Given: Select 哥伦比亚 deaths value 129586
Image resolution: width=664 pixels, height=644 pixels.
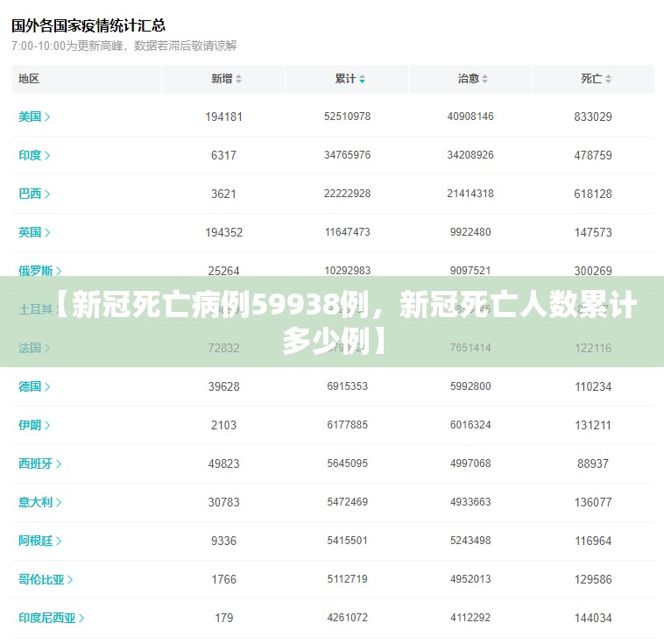Looking at the screenshot, I should (x=593, y=579).
